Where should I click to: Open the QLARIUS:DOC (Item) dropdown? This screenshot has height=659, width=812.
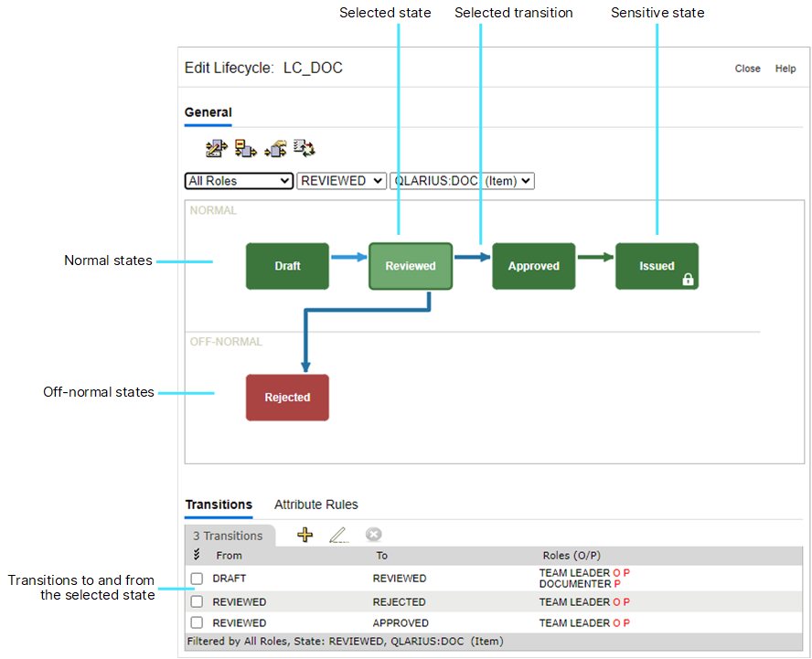462,181
